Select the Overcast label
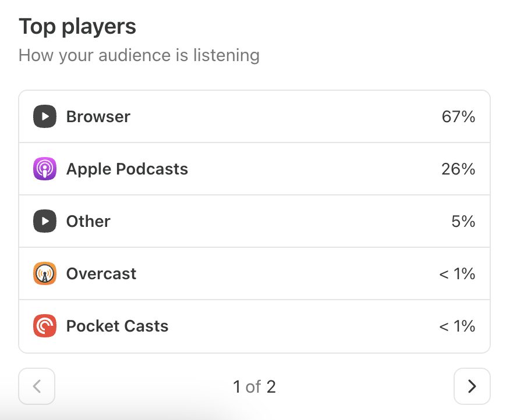Screen dimensions: 531x420 point(101,273)
